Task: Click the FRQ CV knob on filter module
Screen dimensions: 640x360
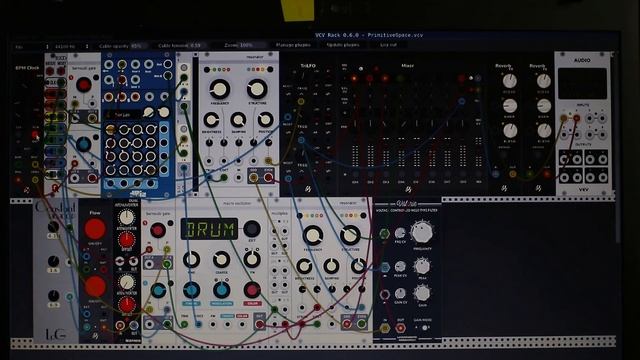Action: [x=400, y=233]
